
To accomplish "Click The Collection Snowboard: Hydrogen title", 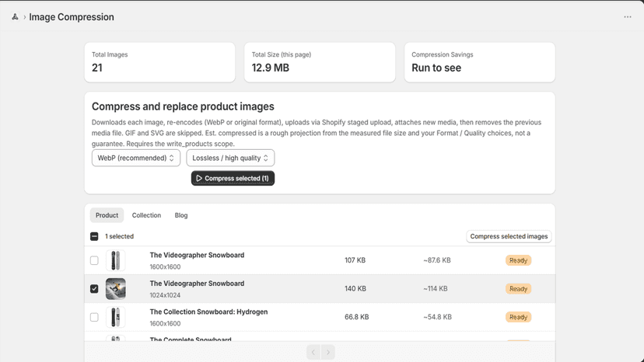I will [x=208, y=312].
